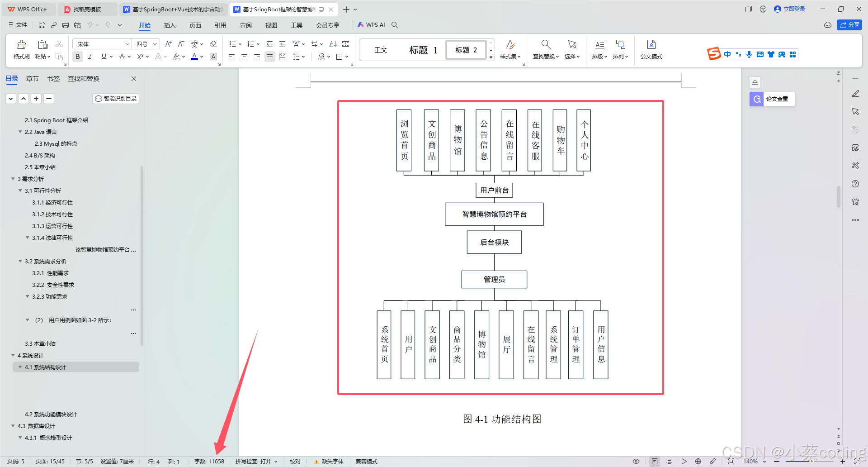The height and width of the screenshot is (467, 868).
Task: Open the WPS AI button
Action: (371, 25)
